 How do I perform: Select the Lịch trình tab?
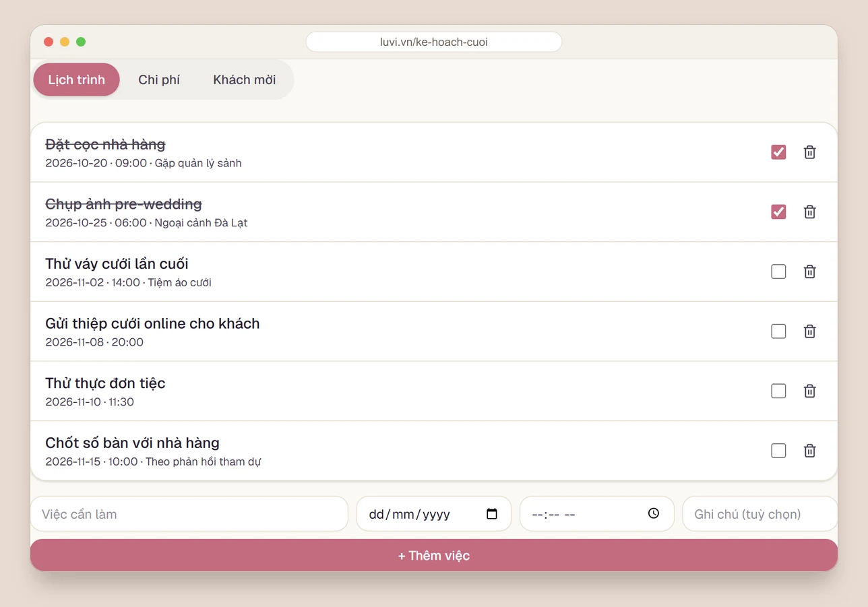click(77, 79)
